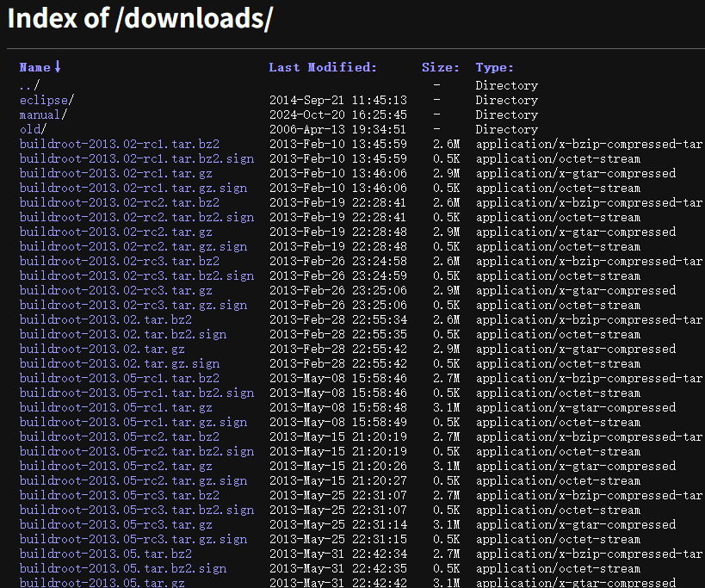
Task: Download buildroot-2013.05-rc3.tar.gz.sign
Action: click(x=133, y=539)
